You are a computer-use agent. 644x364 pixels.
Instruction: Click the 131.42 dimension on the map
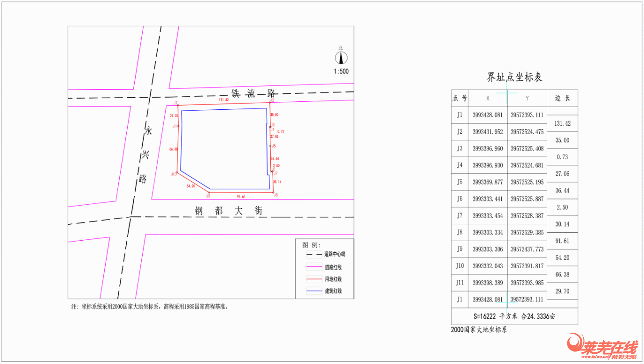coord(224,100)
